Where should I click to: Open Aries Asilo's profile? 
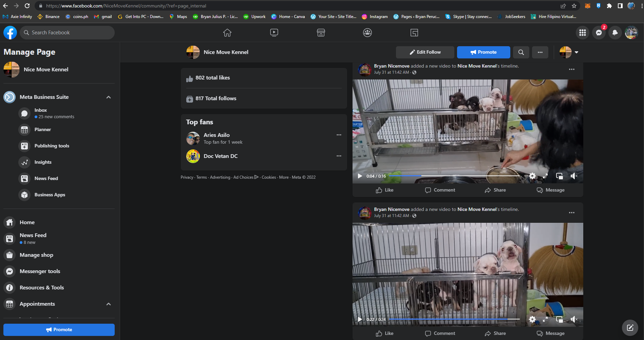click(216, 135)
